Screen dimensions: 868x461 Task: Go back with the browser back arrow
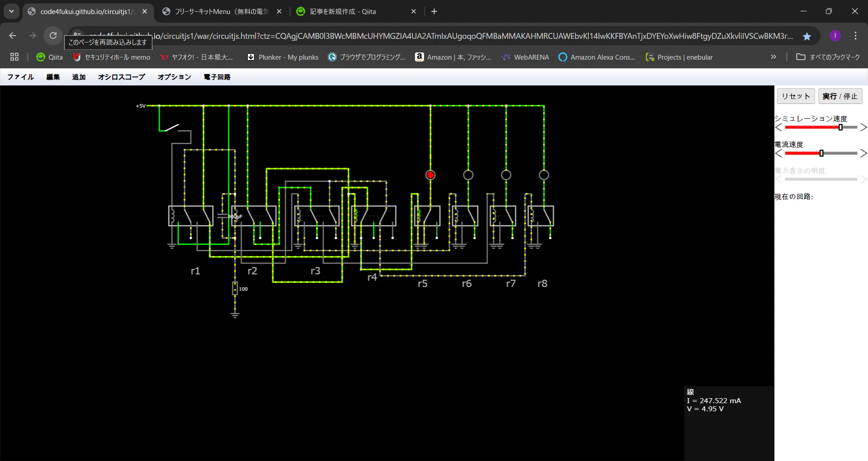click(x=13, y=35)
